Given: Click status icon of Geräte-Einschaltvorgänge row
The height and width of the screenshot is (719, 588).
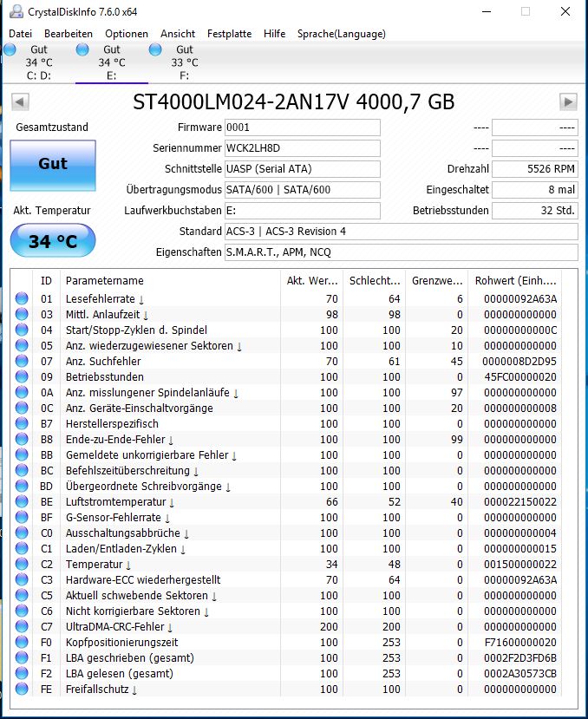Looking at the screenshot, I should coord(22,408).
